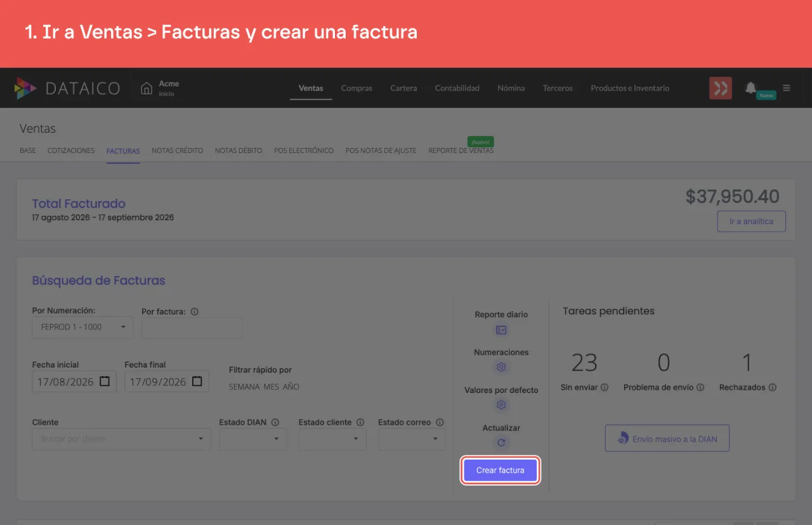Screen dimensions: 812x525
Task: Click the Reporte diario icon
Action: [501, 330]
